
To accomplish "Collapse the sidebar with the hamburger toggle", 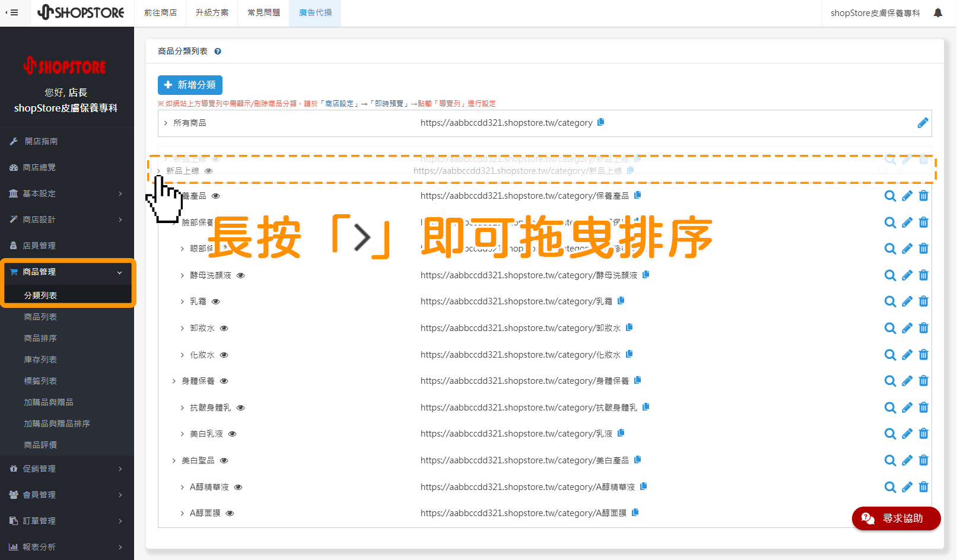I will pyautogui.click(x=11, y=12).
